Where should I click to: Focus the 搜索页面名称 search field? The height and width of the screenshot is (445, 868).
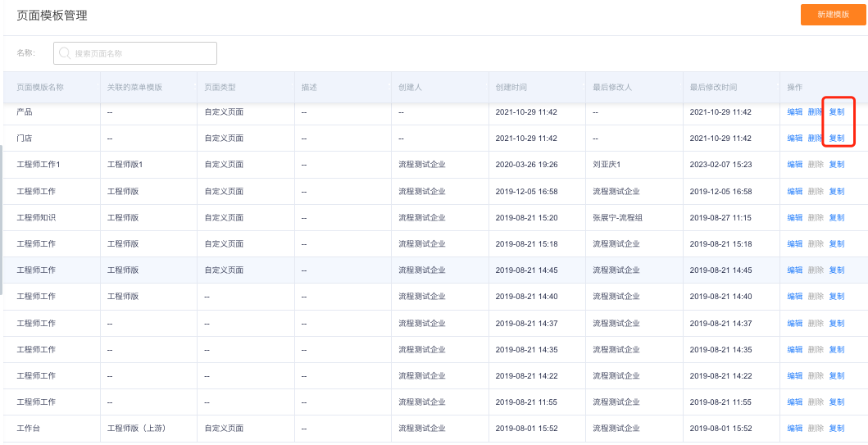click(x=135, y=53)
